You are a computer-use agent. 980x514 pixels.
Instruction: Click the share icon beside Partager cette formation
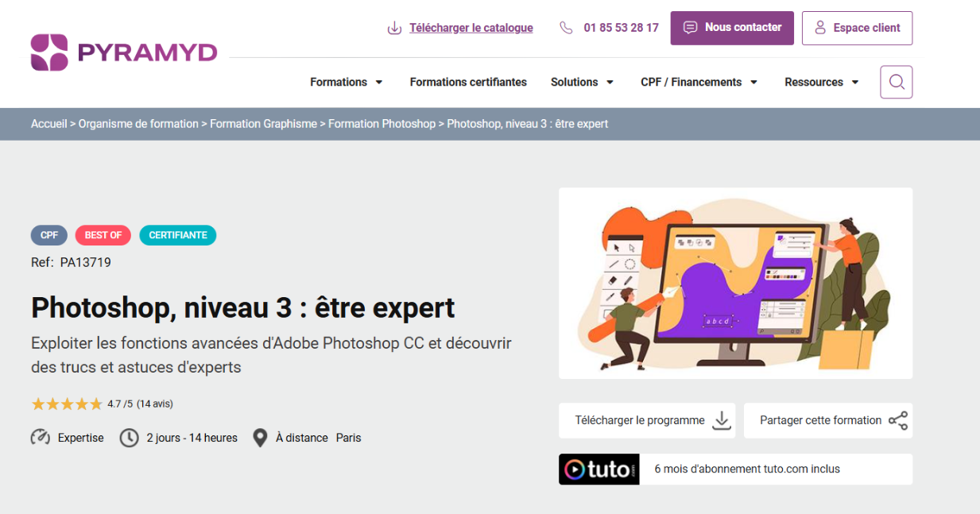coord(897,421)
